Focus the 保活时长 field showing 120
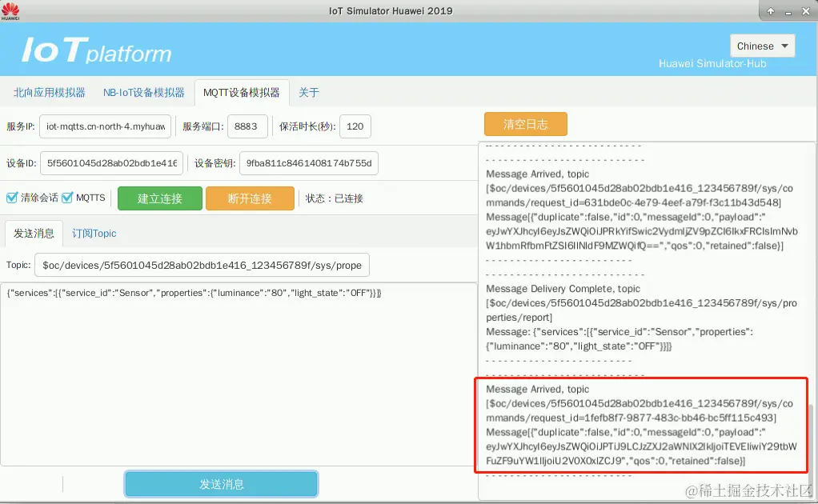The width and height of the screenshot is (818, 504). click(355, 126)
